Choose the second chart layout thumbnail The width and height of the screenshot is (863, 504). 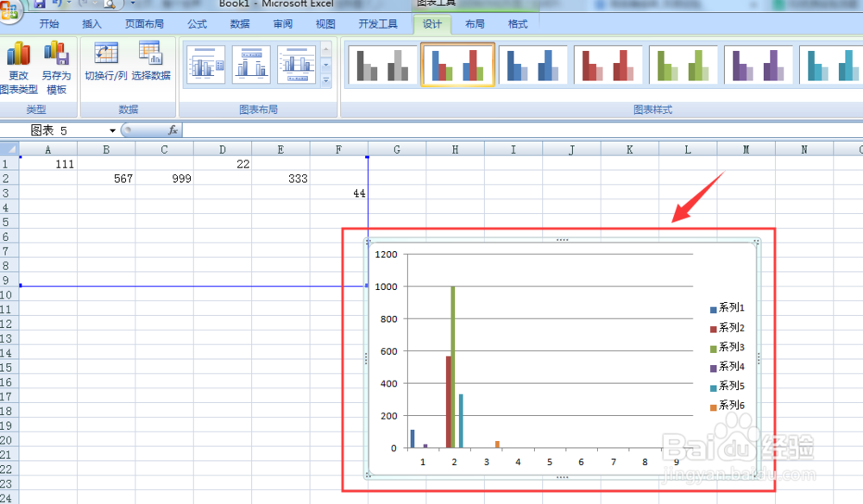(251, 65)
